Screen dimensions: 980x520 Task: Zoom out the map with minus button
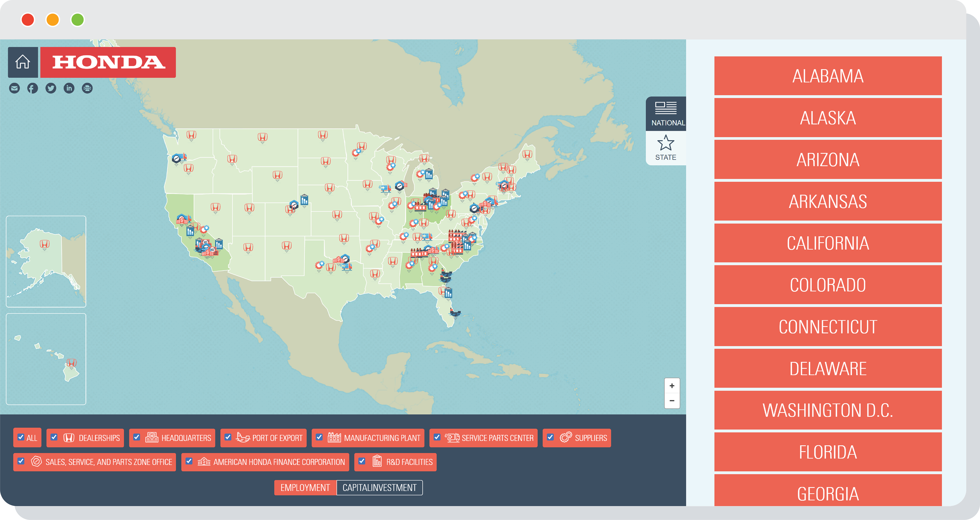pyautogui.click(x=672, y=401)
